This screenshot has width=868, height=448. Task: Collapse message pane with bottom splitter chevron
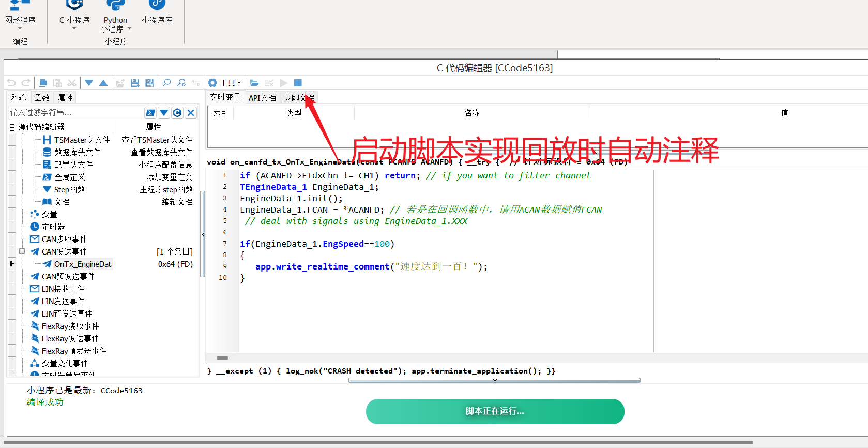(495, 380)
